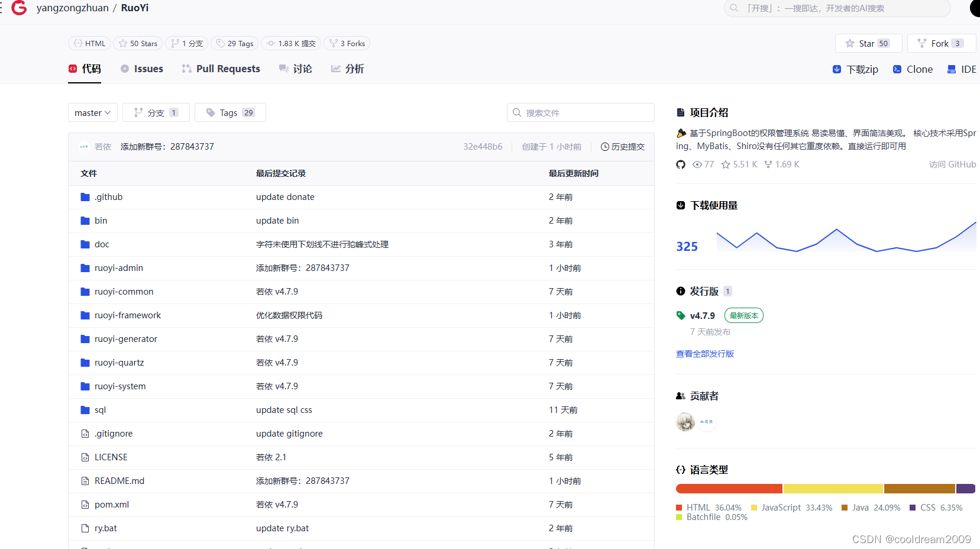Click the 1 分支 badge in header
The height and width of the screenshot is (549, 980).
click(187, 43)
